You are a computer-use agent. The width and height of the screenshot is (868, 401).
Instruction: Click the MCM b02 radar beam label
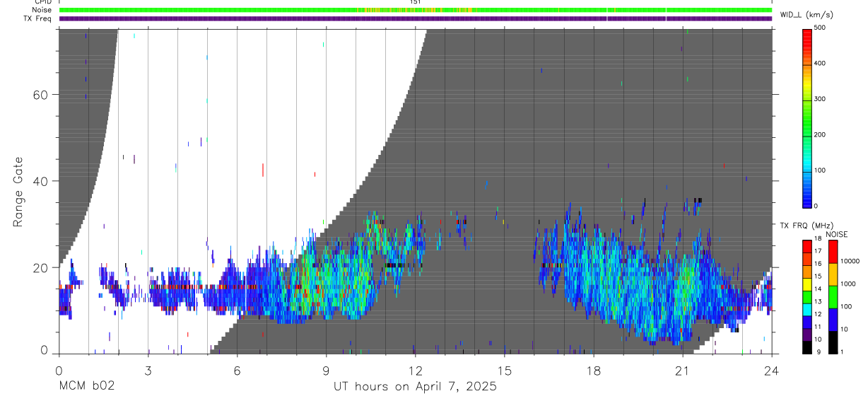(86, 387)
